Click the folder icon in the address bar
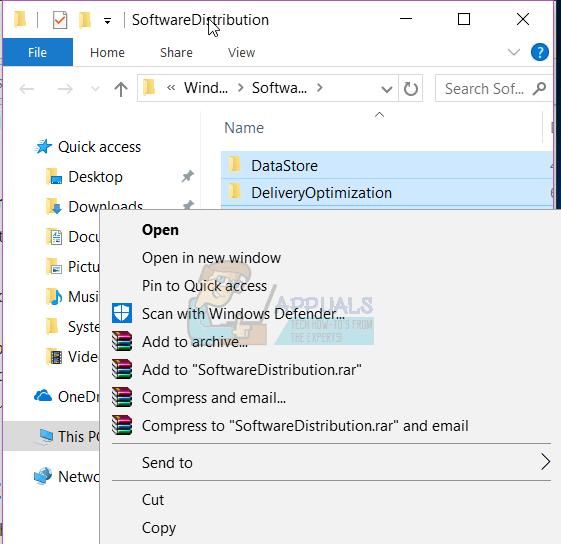 (149, 87)
